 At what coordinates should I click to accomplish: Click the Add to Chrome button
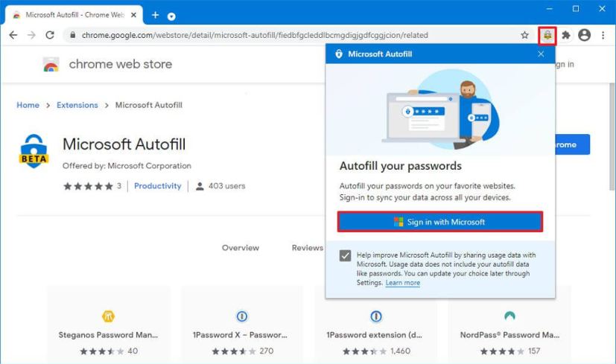572,144
